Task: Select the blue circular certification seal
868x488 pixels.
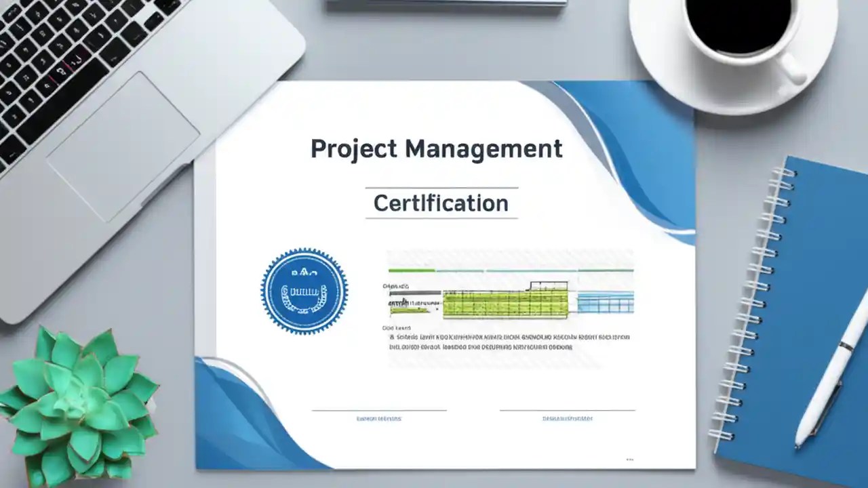Action: [x=304, y=293]
